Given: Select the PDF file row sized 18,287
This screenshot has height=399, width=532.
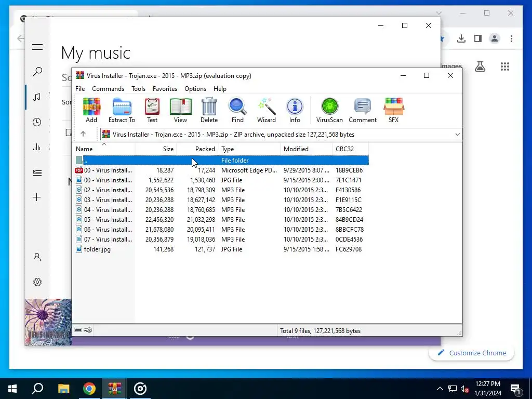Looking at the screenshot, I should click(x=221, y=170).
